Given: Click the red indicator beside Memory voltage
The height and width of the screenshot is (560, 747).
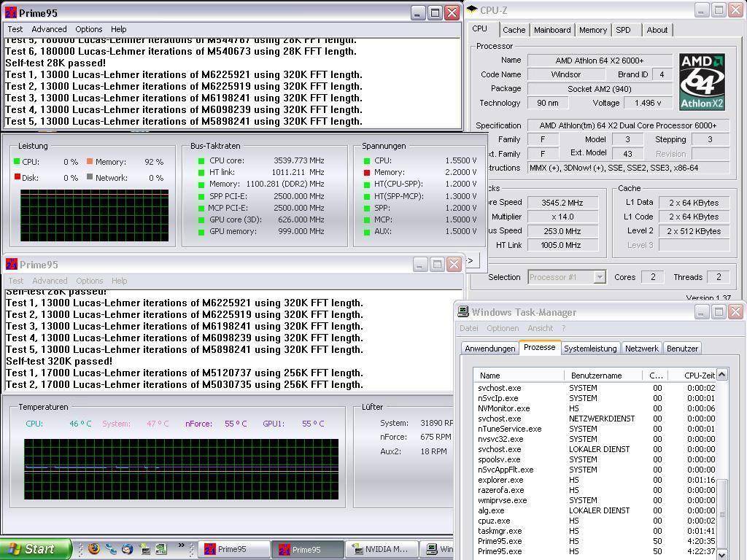Looking at the screenshot, I should 366,172.
